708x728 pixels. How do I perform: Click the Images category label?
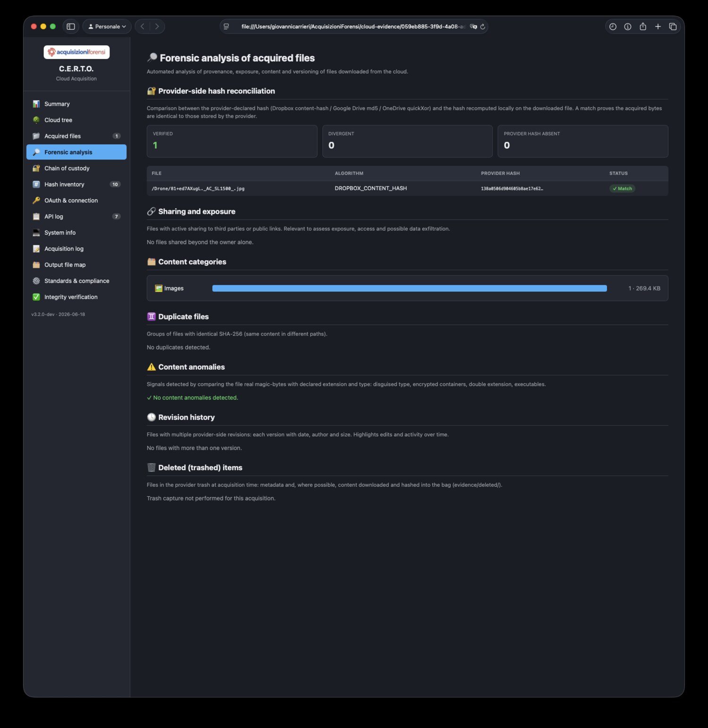[x=169, y=288]
